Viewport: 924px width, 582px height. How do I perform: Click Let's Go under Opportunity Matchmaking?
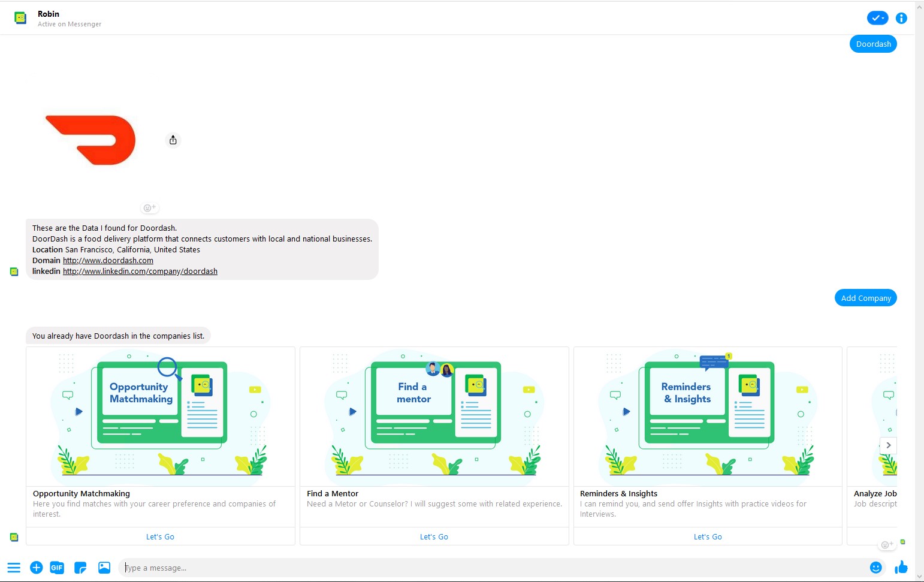161,536
